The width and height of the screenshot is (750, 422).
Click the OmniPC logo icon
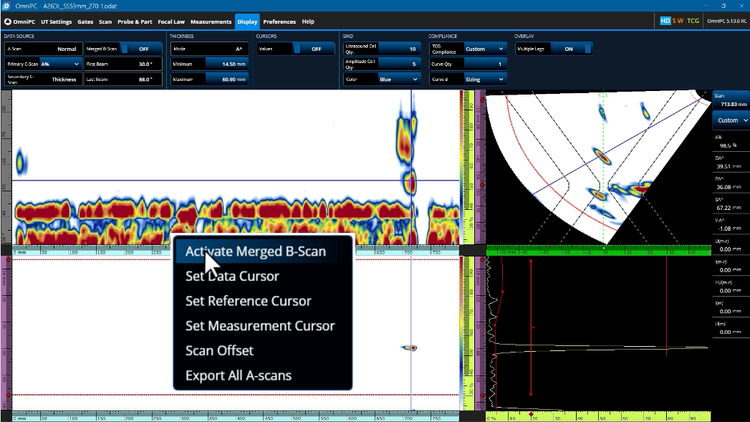click(x=8, y=21)
